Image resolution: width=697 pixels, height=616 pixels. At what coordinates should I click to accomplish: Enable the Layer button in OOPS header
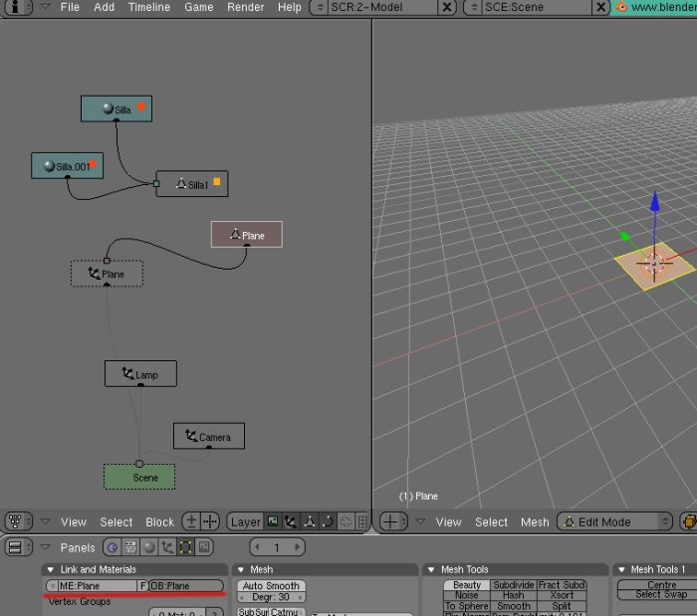point(245,521)
